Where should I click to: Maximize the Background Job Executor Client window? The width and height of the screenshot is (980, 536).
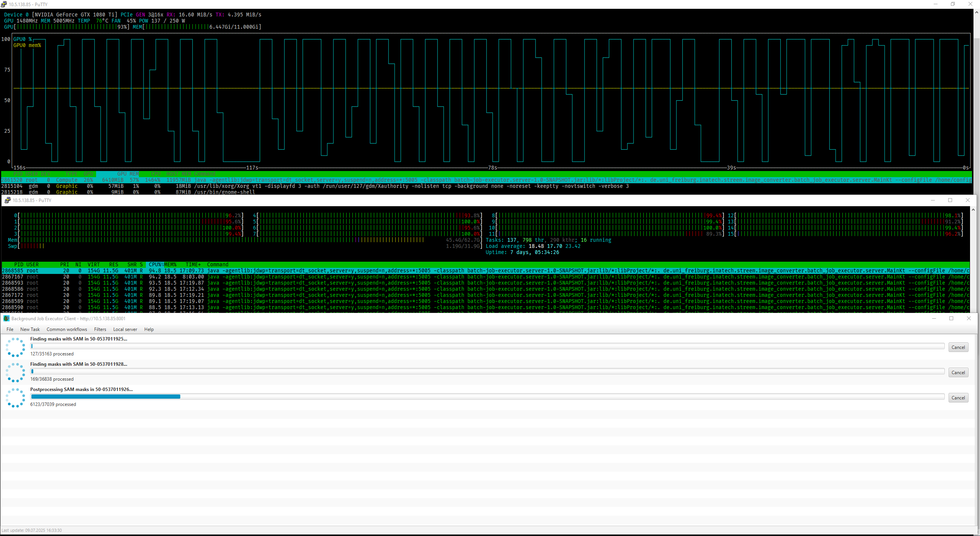pos(951,318)
